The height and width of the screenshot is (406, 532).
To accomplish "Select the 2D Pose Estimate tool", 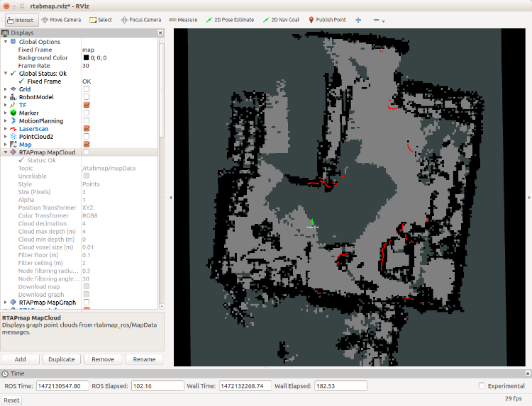I will coord(231,20).
